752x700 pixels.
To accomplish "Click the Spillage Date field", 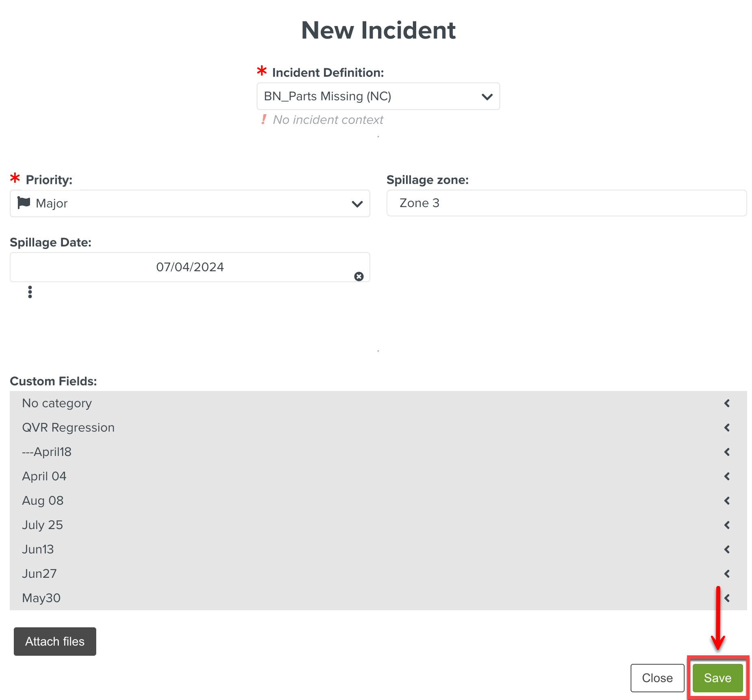I will coord(190,267).
